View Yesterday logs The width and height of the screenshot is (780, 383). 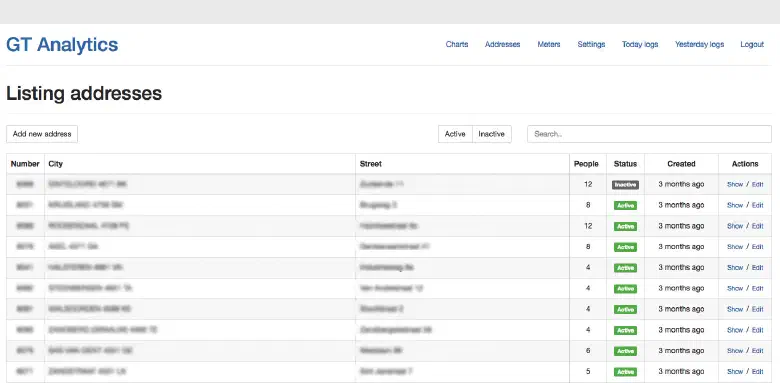[x=699, y=44]
